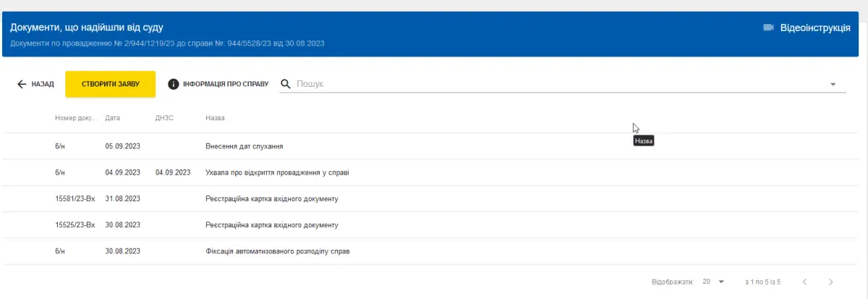Select the document row numbered 15581/23-Вх
This screenshot has height=299, width=868.
pos(75,199)
